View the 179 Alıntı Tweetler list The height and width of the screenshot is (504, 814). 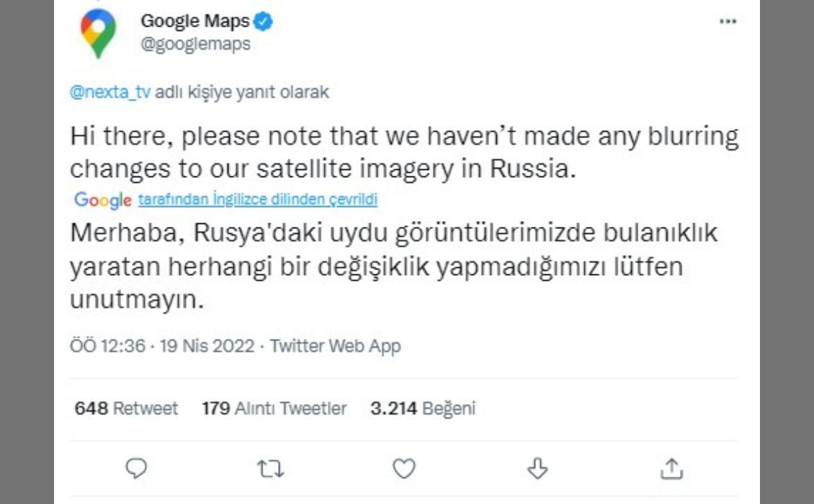[x=274, y=409]
